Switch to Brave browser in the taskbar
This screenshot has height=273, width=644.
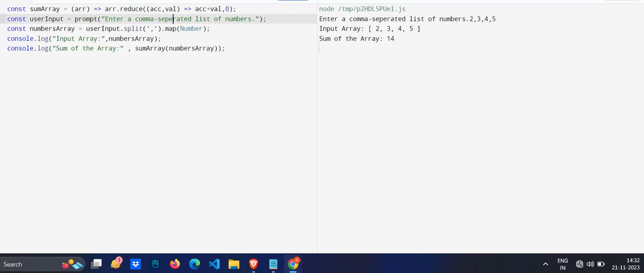(x=253, y=264)
